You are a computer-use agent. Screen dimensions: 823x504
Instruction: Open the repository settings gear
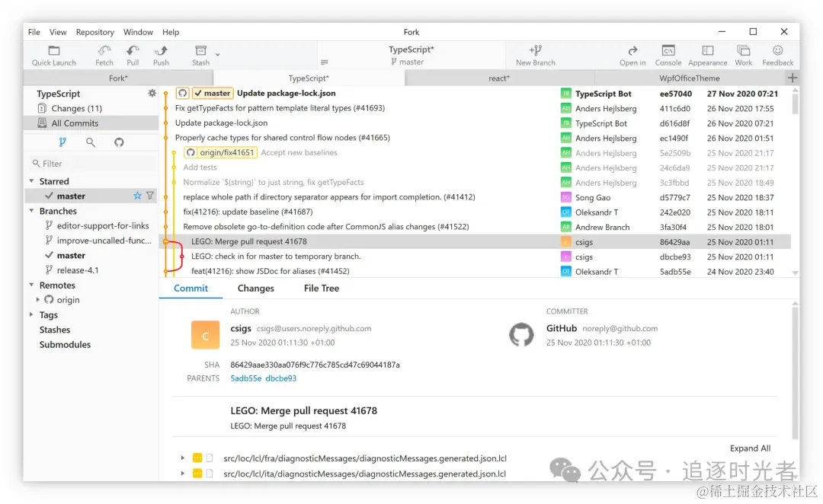click(152, 94)
